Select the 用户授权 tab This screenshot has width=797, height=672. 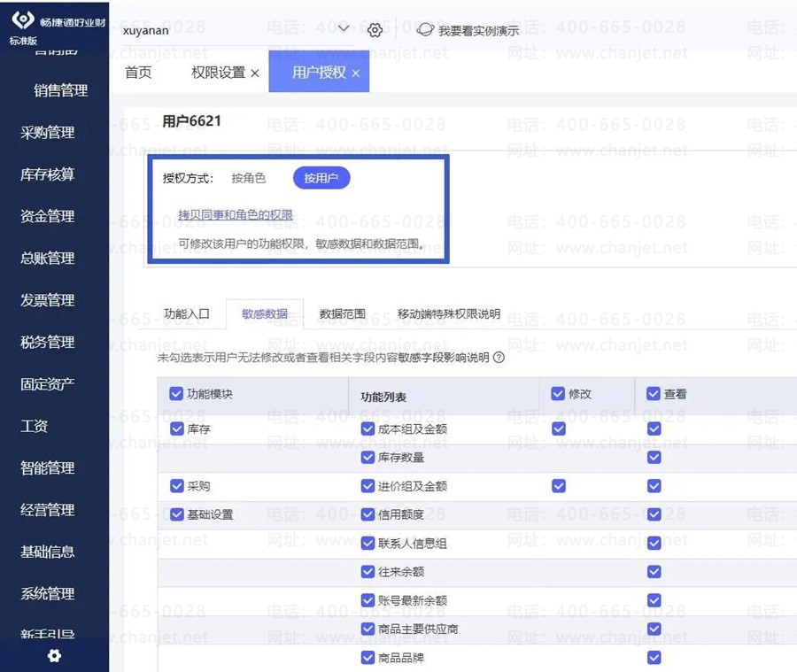click(319, 73)
